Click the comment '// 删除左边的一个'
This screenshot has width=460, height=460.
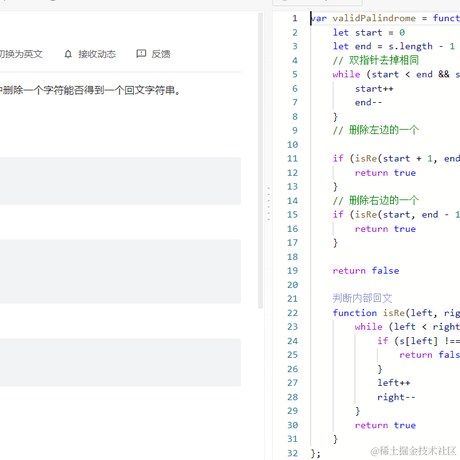click(376, 130)
